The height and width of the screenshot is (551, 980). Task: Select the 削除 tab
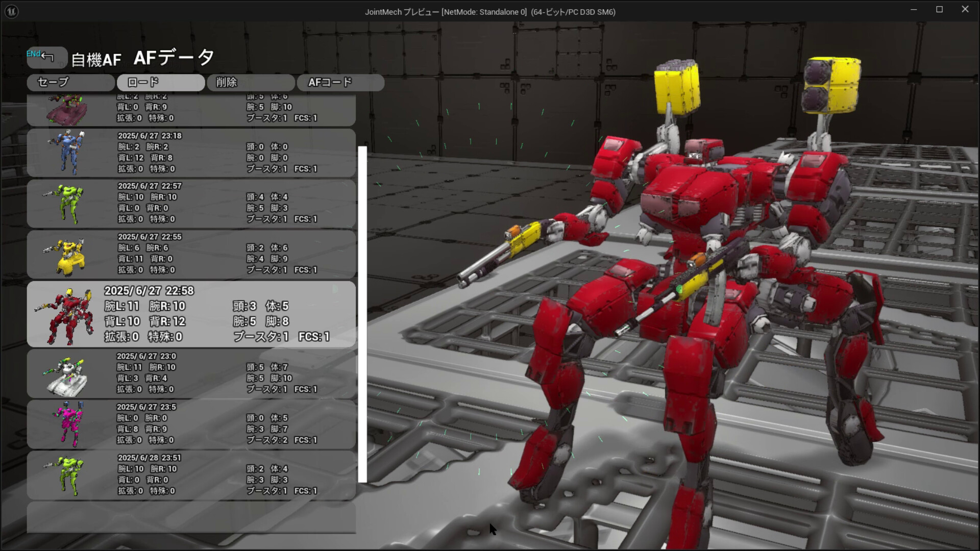pos(250,82)
